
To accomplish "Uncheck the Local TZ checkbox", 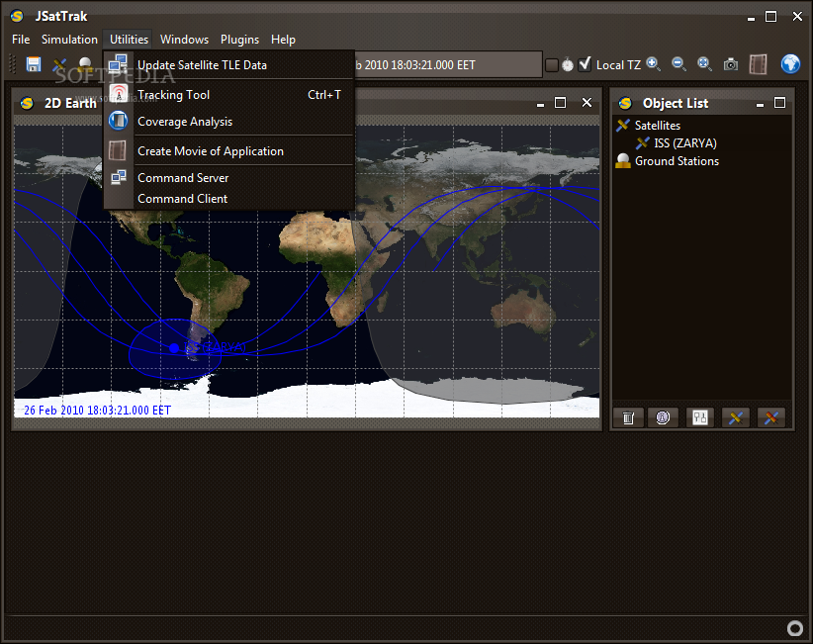I will [585, 65].
